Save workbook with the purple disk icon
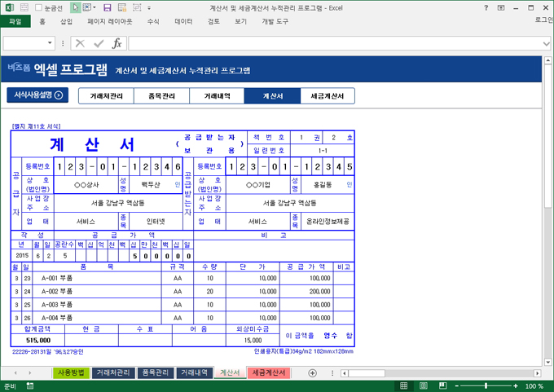 click(x=108, y=7)
